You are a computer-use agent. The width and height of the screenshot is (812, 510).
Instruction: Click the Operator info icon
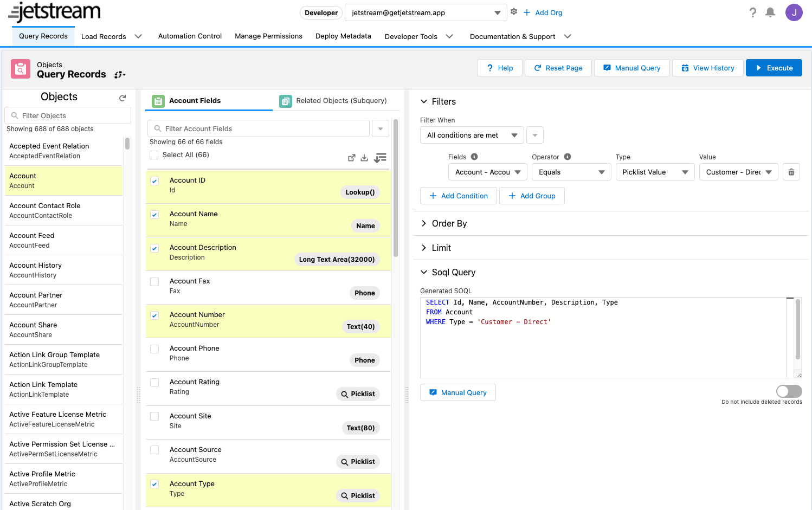point(568,157)
